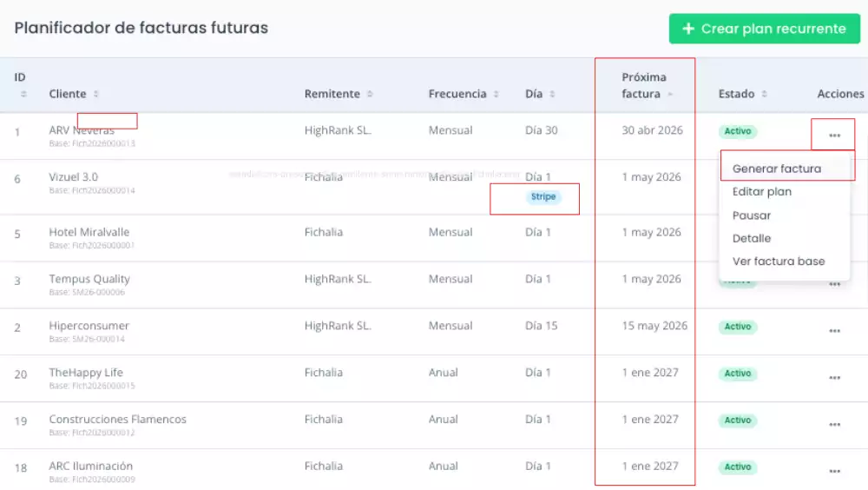The image size is (868, 490).
Task: Click ID number 19
Action: (21, 421)
